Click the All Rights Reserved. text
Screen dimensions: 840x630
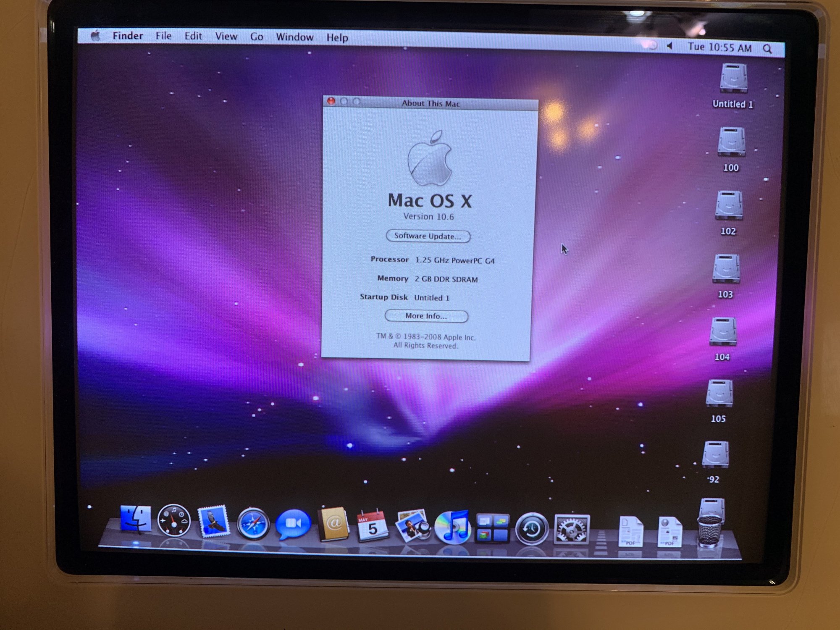(x=425, y=345)
